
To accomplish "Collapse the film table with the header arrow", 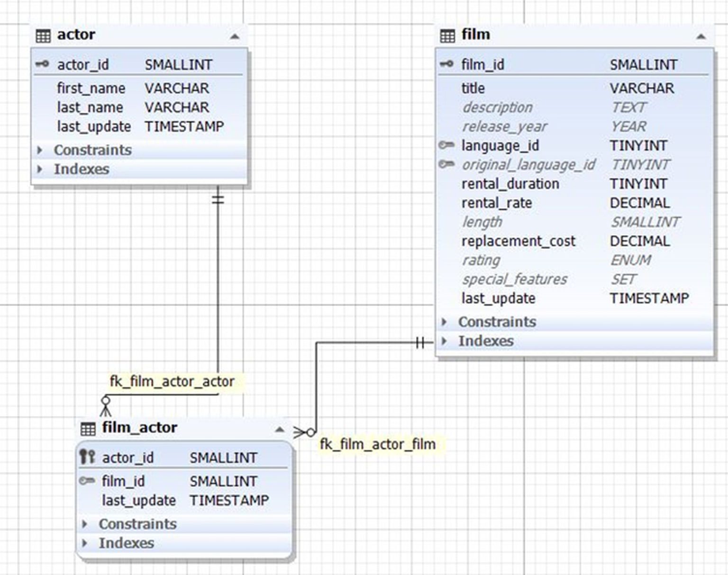I will (701, 36).
